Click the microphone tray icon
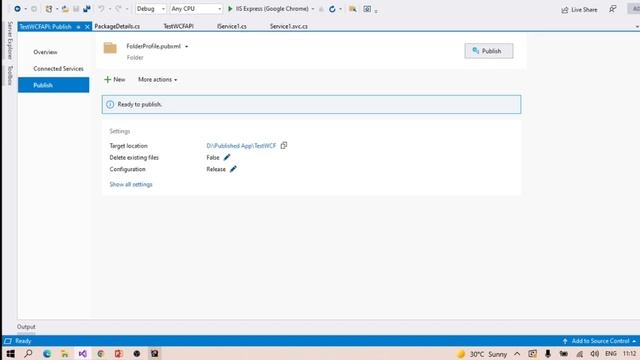This screenshot has width=640, height=360. (x=548, y=354)
